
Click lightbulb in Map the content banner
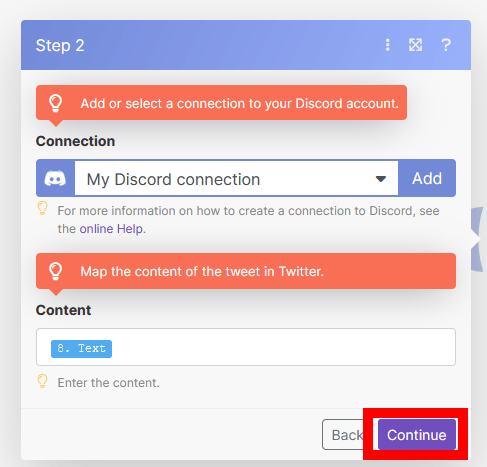[x=55, y=271]
